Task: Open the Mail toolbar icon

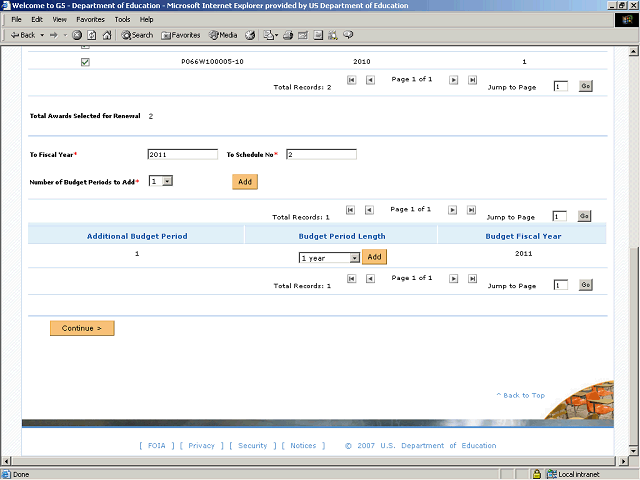Action: (269, 35)
